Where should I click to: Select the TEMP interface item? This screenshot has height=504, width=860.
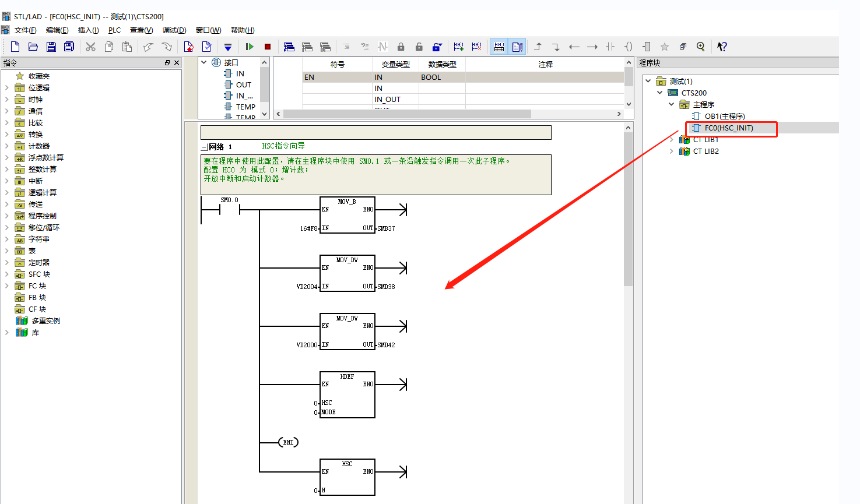[245, 107]
